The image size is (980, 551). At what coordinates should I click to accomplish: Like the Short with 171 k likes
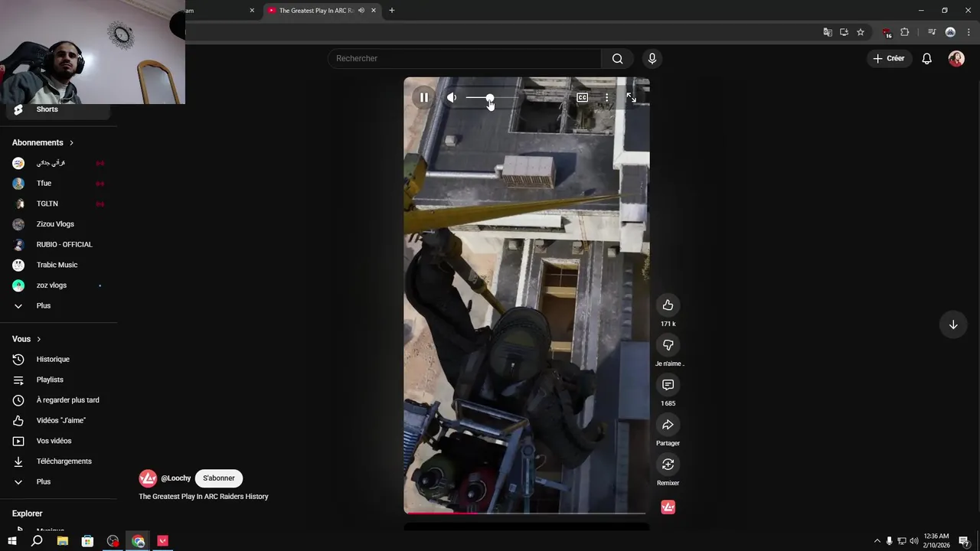point(668,305)
